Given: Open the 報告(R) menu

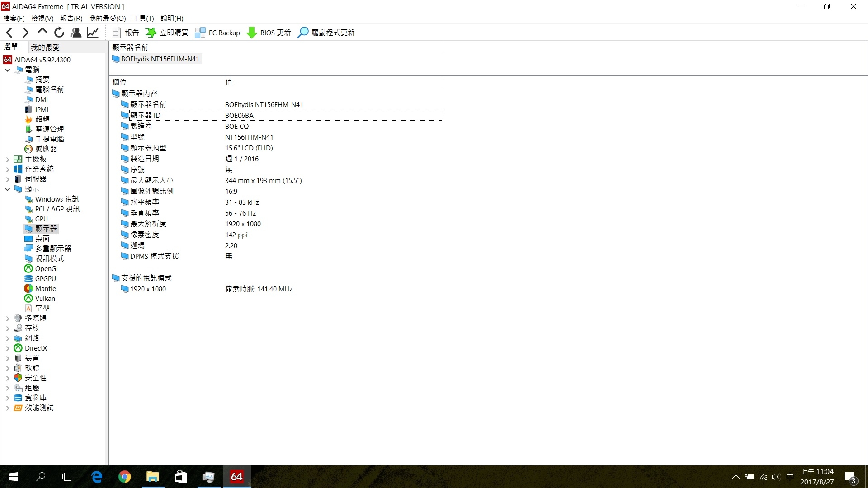Looking at the screenshot, I should [x=71, y=19].
